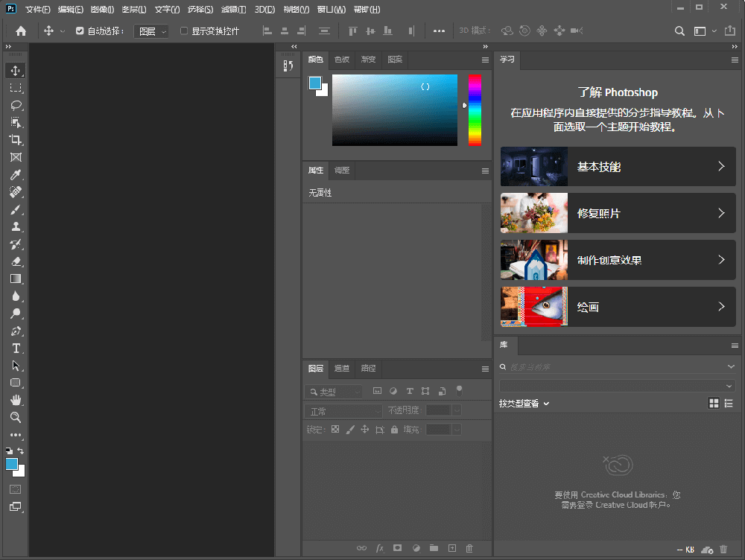745x560 pixels.
Task: Select the Spot Healing Brush tool
Action: click(16, 192)
